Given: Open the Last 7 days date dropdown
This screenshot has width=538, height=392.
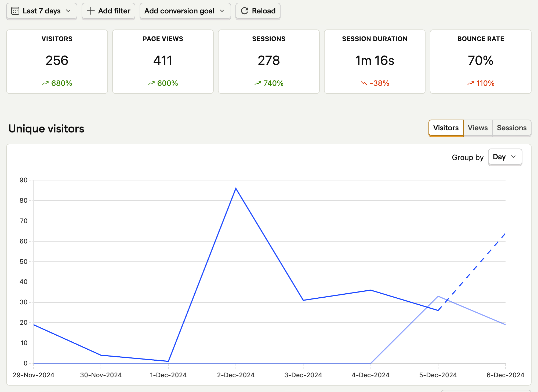Looking at the screenshot, I should click(42, 11).
